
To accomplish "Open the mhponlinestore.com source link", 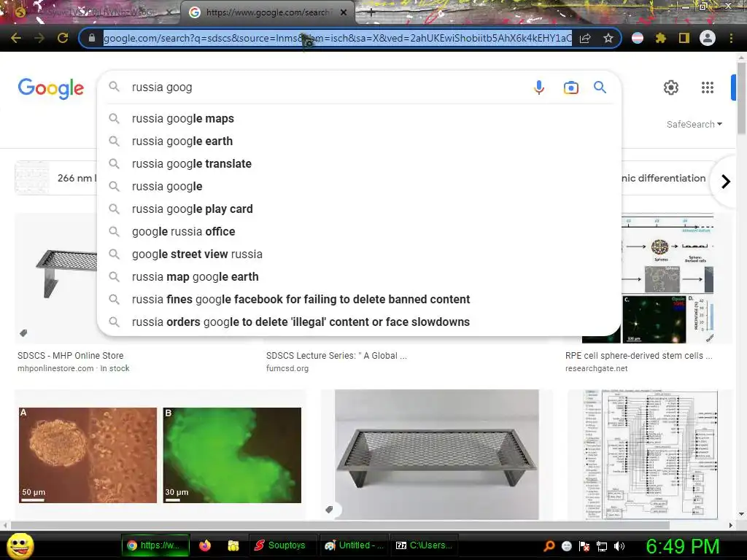I will 55,368.
